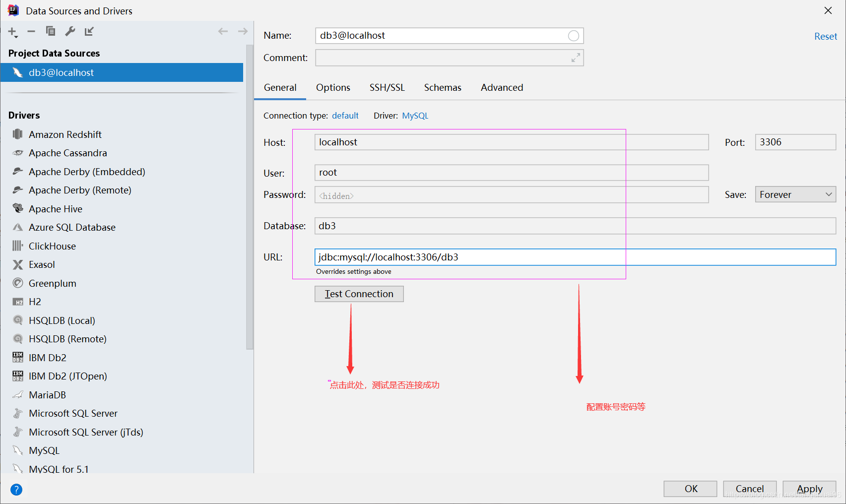Open the SSH/SSL tab
The width and height of the screenshot is (846, 504).
387,88
